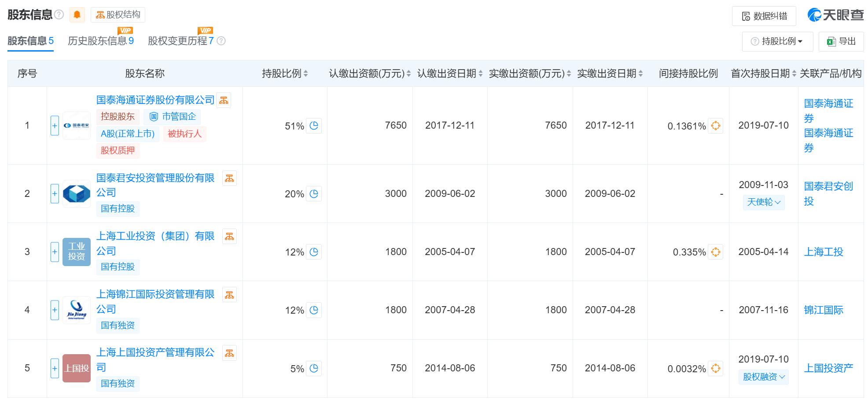This screenshot has height=400, width=868.
Task: Click help icon next to 股权变更历程 tab
Action: (x=221, y=41)
